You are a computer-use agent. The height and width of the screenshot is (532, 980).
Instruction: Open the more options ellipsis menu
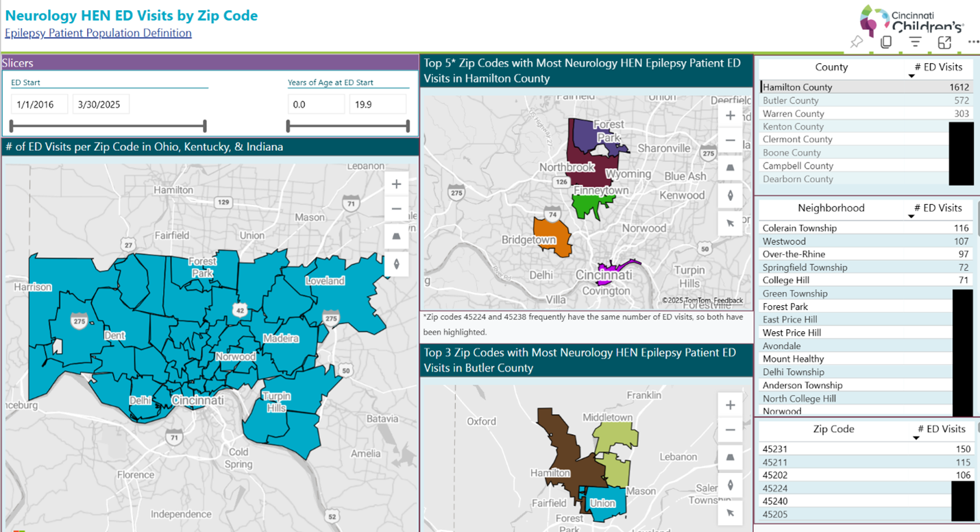pos(973,42)
